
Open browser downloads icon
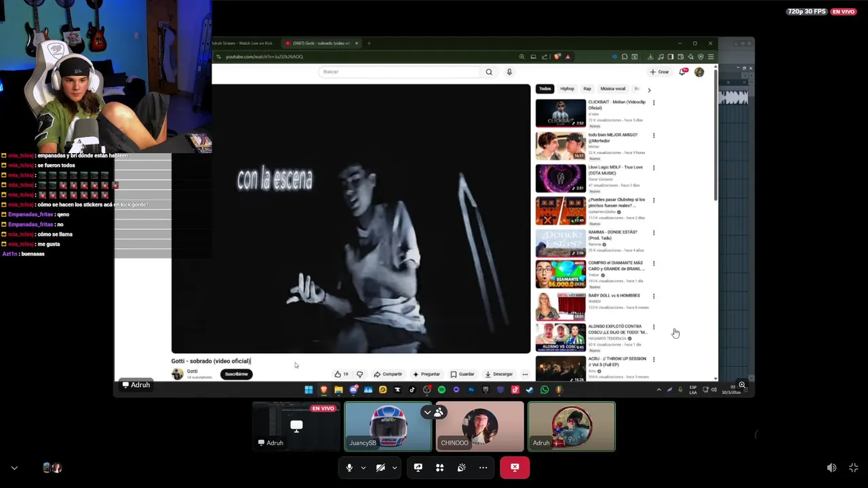650,57
